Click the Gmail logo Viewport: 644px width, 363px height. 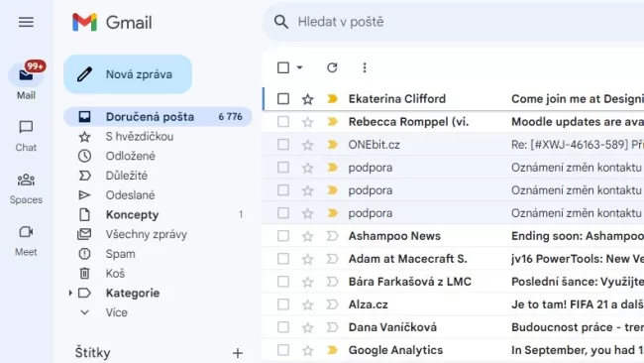(x=112, y=22)
